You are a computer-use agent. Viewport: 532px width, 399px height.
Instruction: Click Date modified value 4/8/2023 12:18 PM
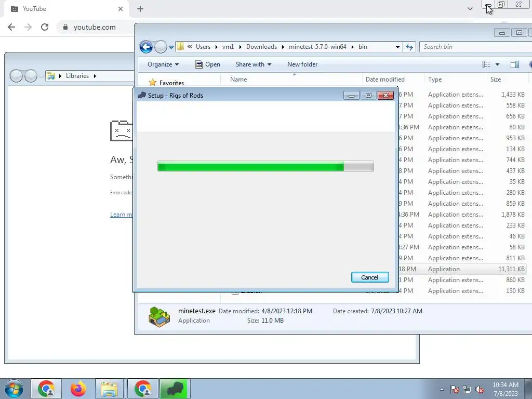(x=287, y=311)
